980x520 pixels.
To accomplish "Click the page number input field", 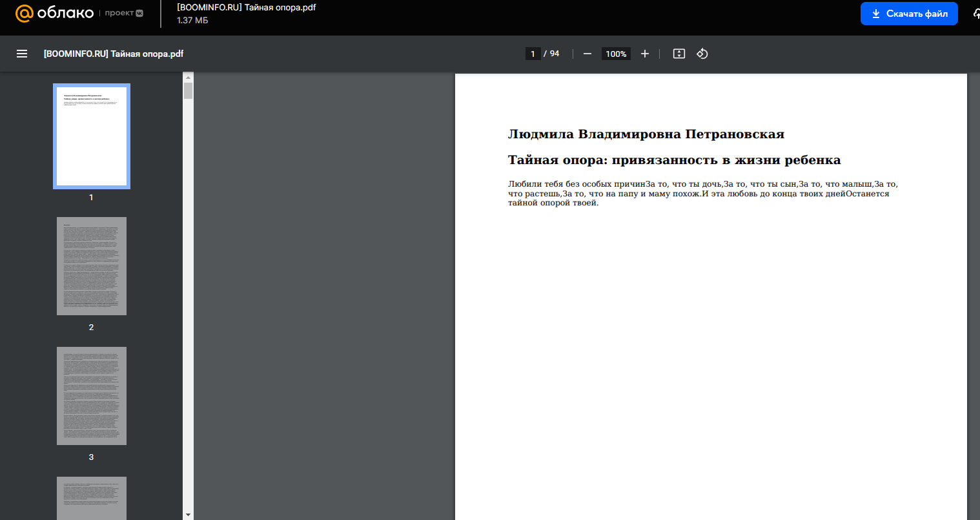I will pos(533,54).
